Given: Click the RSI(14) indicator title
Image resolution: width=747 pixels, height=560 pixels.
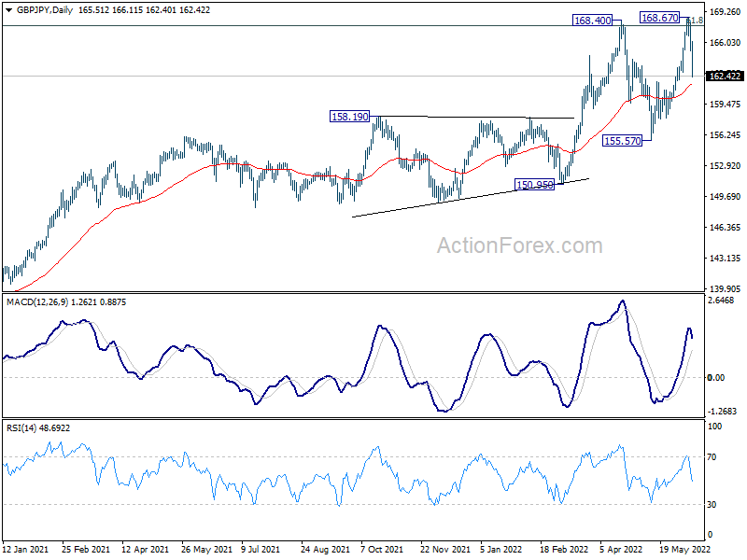Looking at the screenshot, I should 21,428.
